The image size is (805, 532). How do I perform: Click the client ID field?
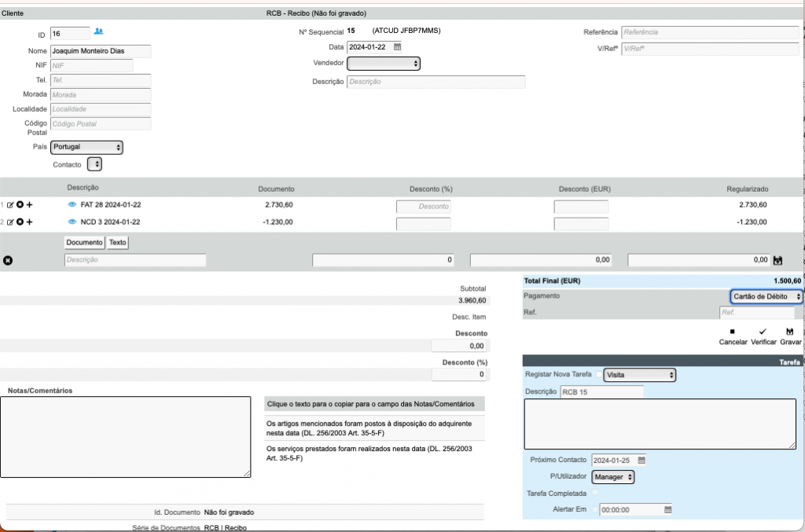[70, 34]
